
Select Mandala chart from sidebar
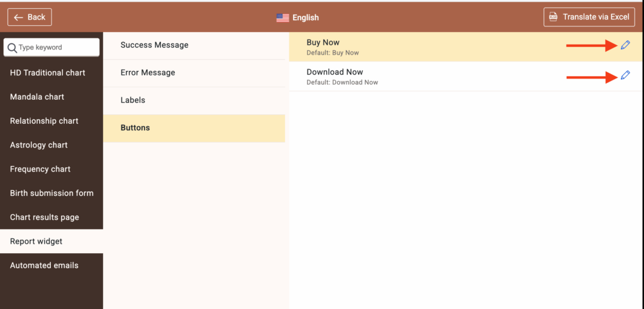coord(37,97)
